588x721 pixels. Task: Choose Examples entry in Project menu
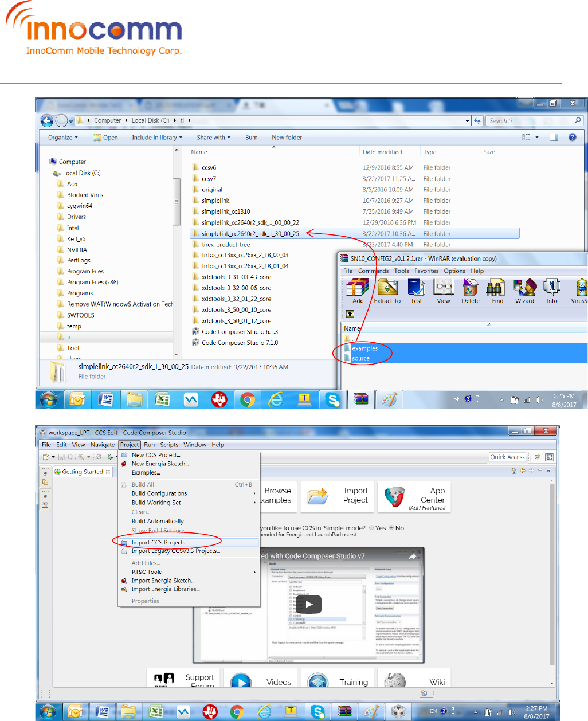tap(189, 473)
